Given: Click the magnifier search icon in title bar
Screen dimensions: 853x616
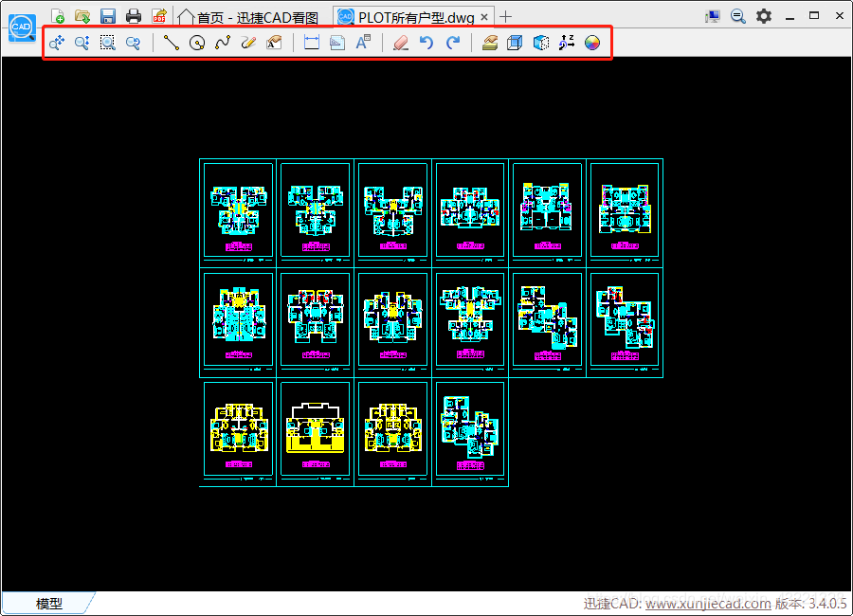Looking at the screenshot, I should [x=737, y=16].
